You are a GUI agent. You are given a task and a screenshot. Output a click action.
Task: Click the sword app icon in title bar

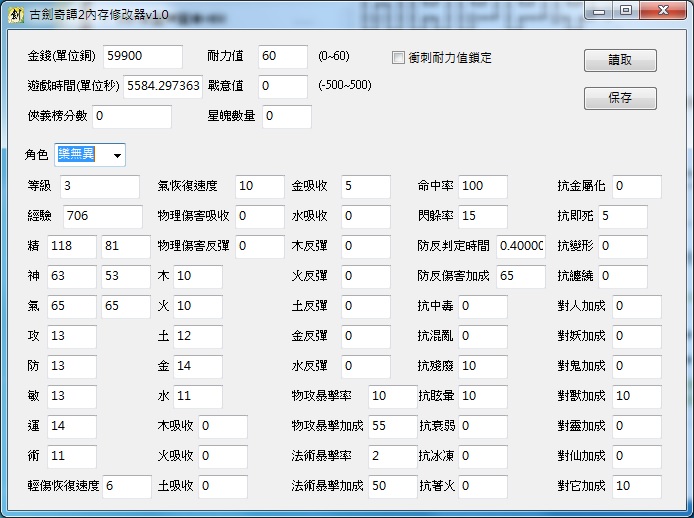click(16, 13)
